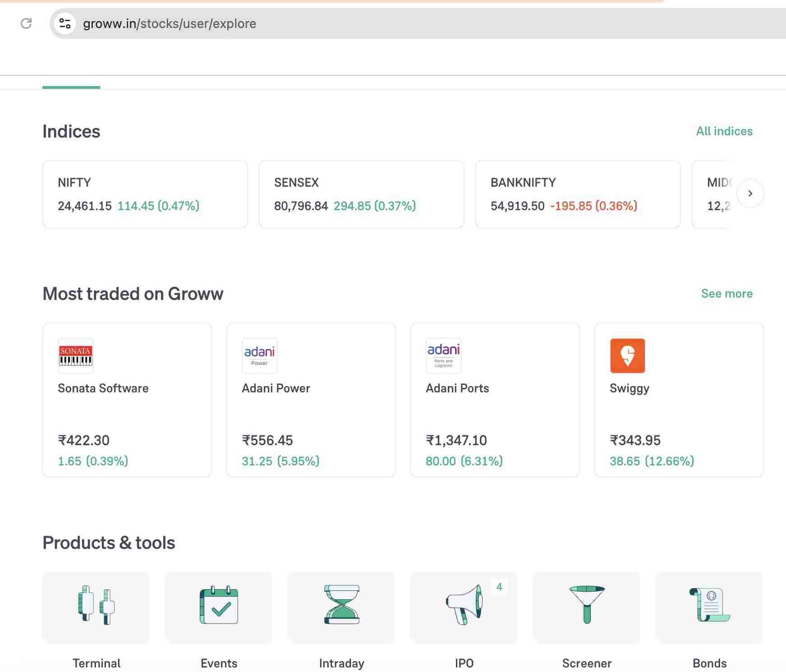Screen dimensions: 786x672
Task: Click the Adani Ports logo
Action: click(444, 356)
